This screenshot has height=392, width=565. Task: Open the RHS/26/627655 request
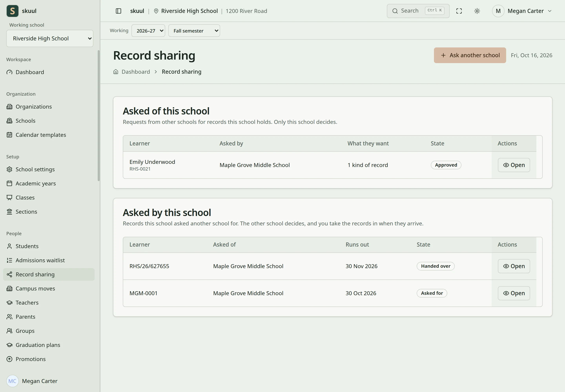coord(514,266)
